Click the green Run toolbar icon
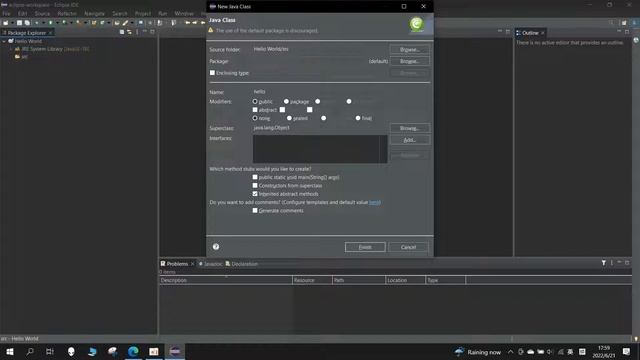This screenshot has width=640, height=360. (x=50, y=22)
